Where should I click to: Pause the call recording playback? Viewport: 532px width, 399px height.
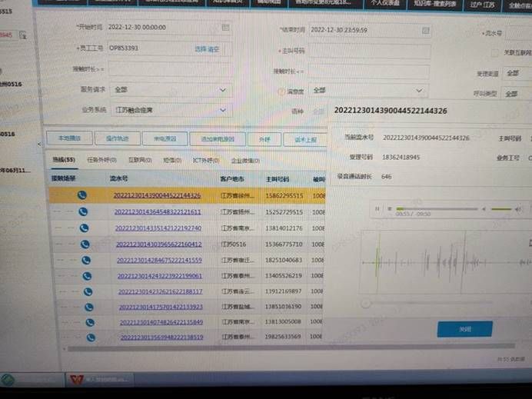click(377, 208)
